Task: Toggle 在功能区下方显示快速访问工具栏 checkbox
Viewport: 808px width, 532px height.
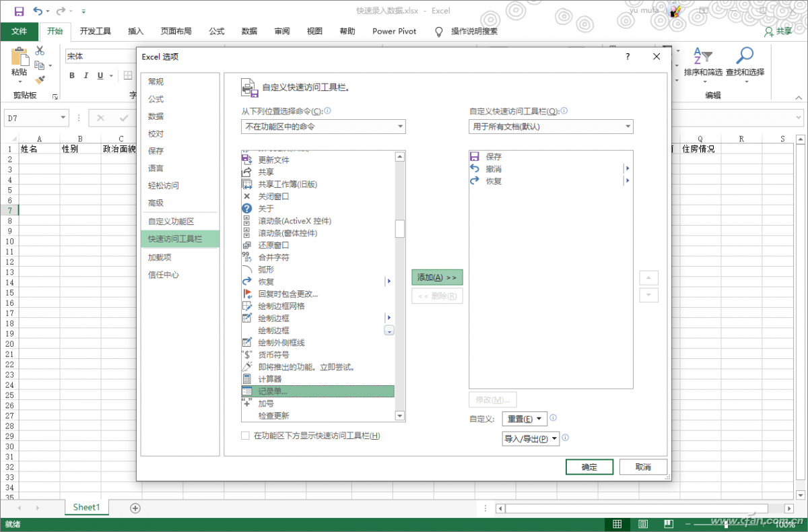Action: (246, 436)
